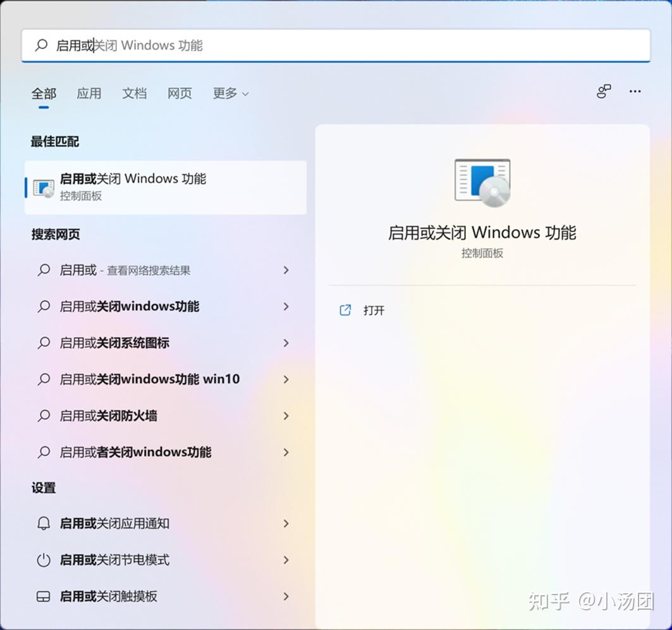This screenshot has width=672, height=630.
Task: Expand arrow for 启用或关闭系统图标
Action: coord(286,343)
